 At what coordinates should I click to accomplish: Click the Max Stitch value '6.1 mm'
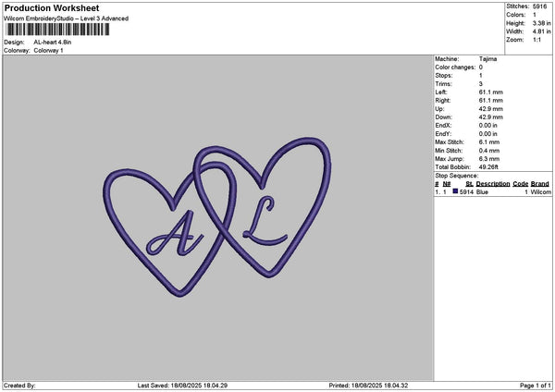pyautogui.click(x=489, y=142)
